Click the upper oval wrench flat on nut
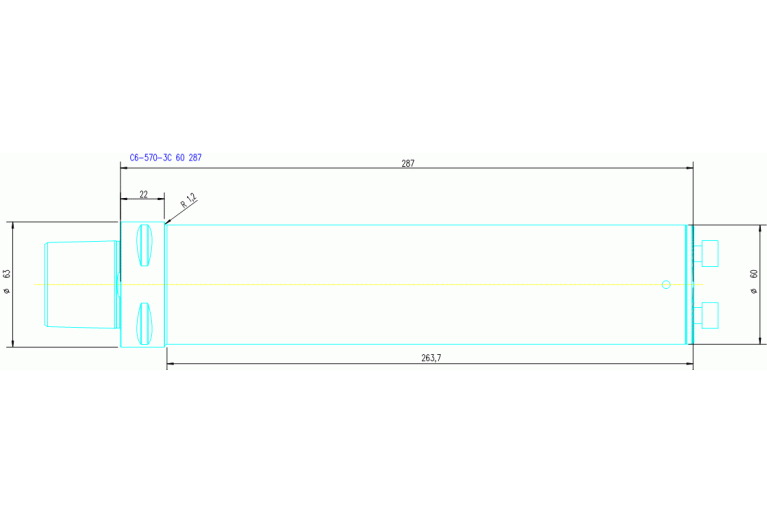Image resolution: width=767 pixels, height=523 pixels. [x=144, y=246]
